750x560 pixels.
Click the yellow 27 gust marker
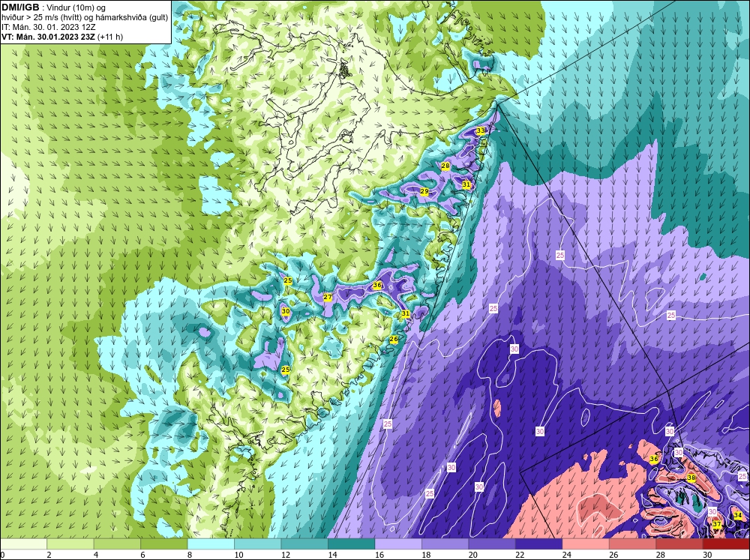tap(328, 297)
